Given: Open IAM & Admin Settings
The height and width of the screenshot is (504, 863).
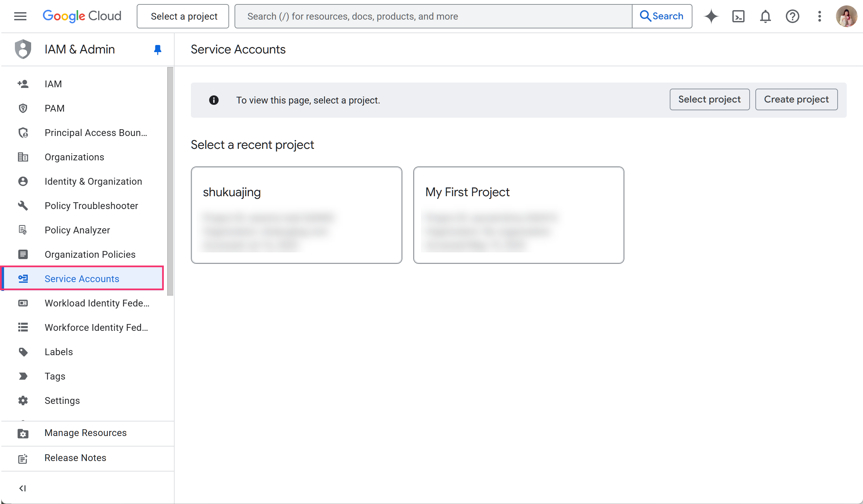Looking at the screenshot, I should click(x=83, y=400).
